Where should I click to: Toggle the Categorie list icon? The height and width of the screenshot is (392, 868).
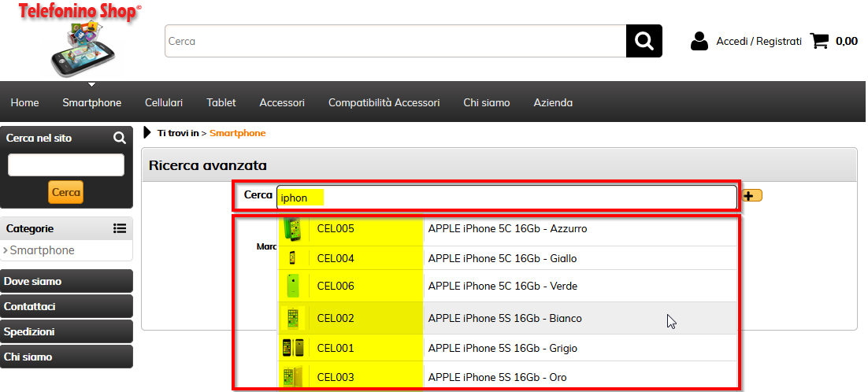pyautogui.click(x=120, y=228)
